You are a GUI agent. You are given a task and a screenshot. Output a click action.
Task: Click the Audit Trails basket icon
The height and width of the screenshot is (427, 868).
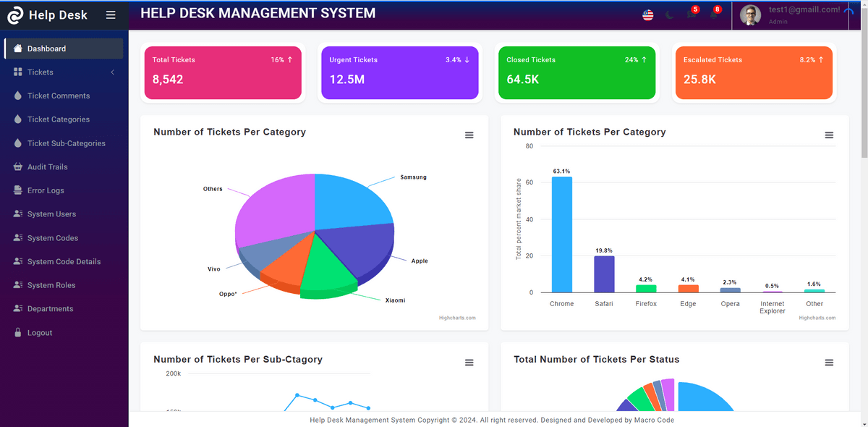click(x=18, y=167)
